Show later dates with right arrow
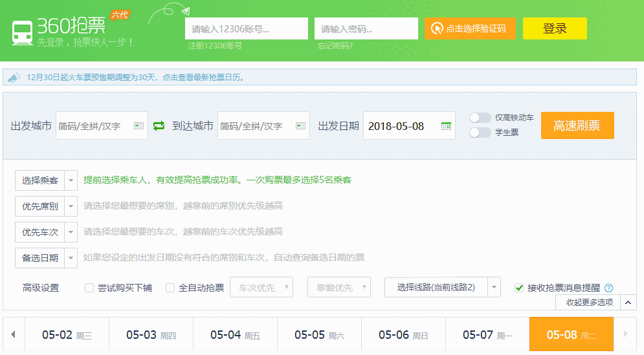Viewport: 644px width, 355px height. (x=625, y=334)
